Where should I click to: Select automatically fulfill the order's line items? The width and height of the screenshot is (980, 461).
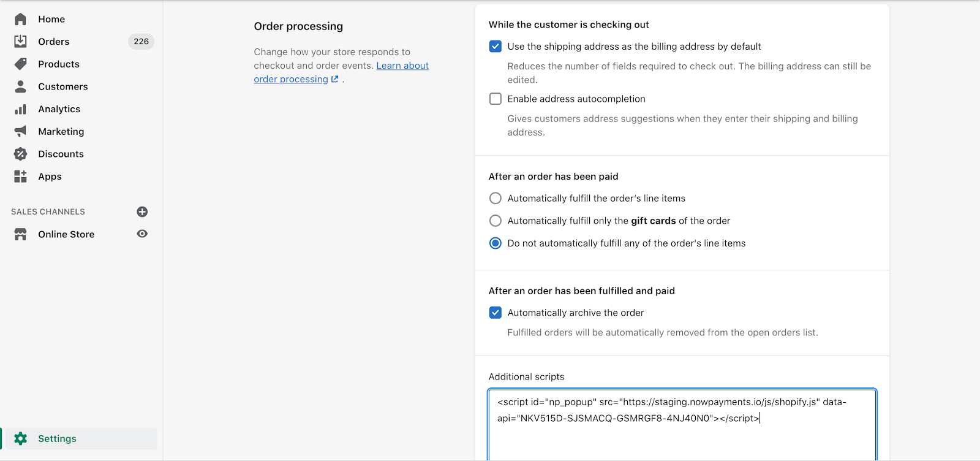pyautogui.click(x=496, y=198)
